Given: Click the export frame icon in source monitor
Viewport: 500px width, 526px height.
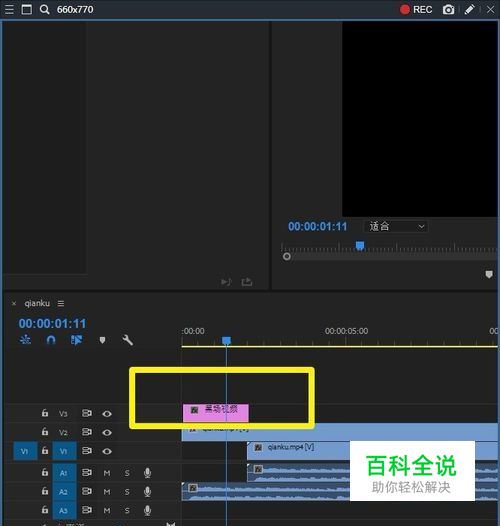Looking at the screenshot, I should click(247, 282).
